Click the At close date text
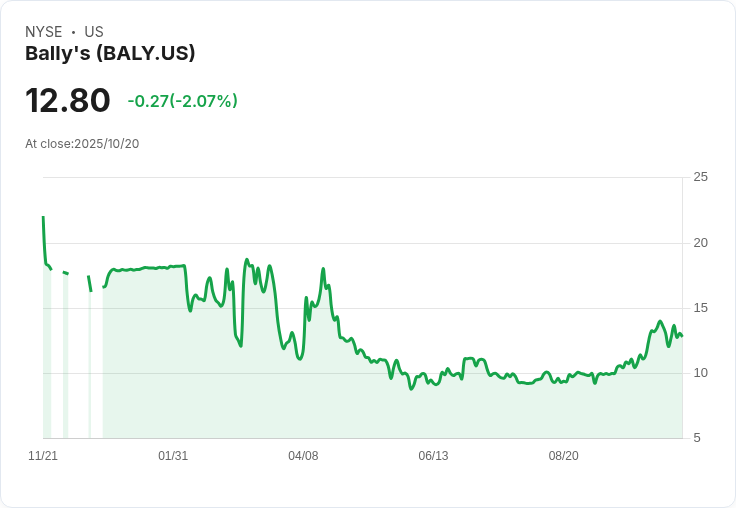Screen dimensions: 736x508 pos(82,143)
